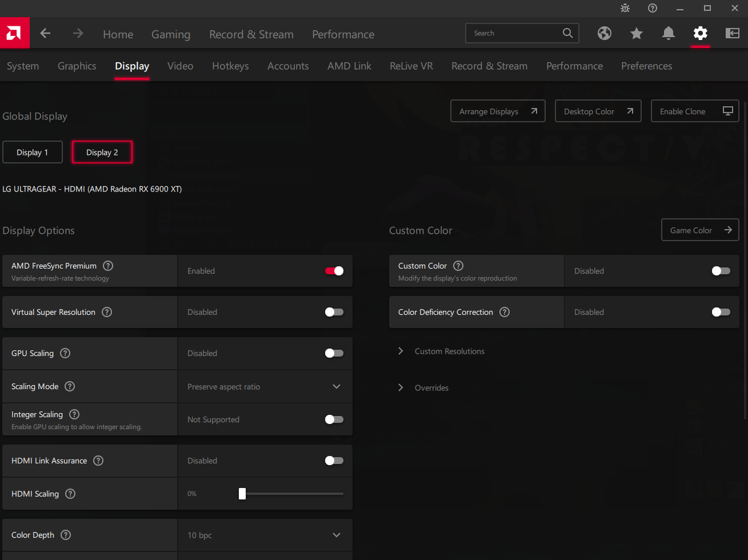Enable GPU Scaling toggle
The height and width of the screenshot is (560, 748).
(334, 353)
